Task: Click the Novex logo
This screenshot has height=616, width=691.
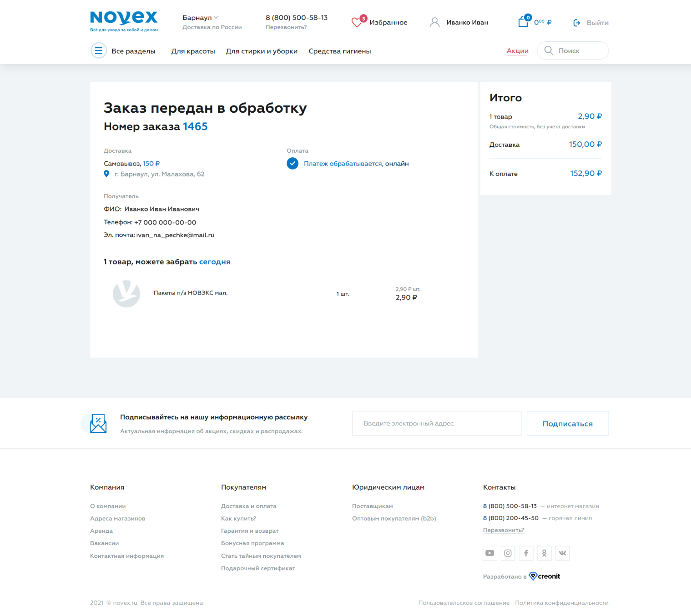Action: (124, 21)
